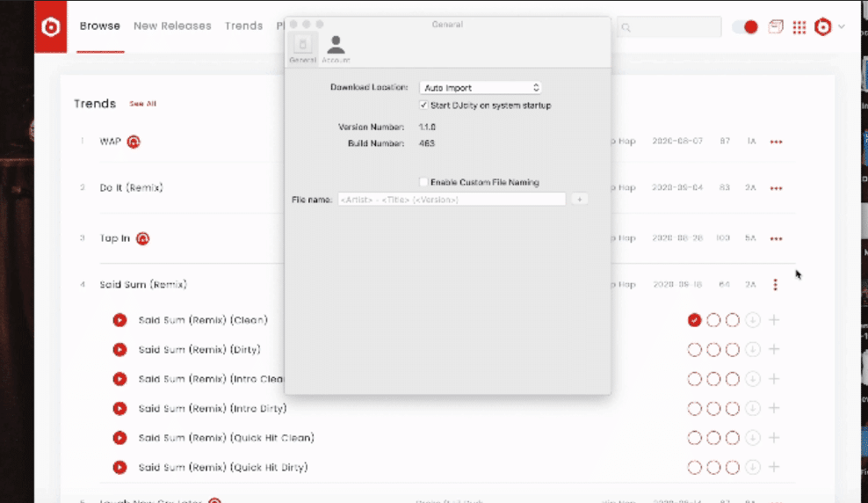Open the grid apps icon in top bar
The width and height of the screenshot is (868, 503).
coord(799,27)
